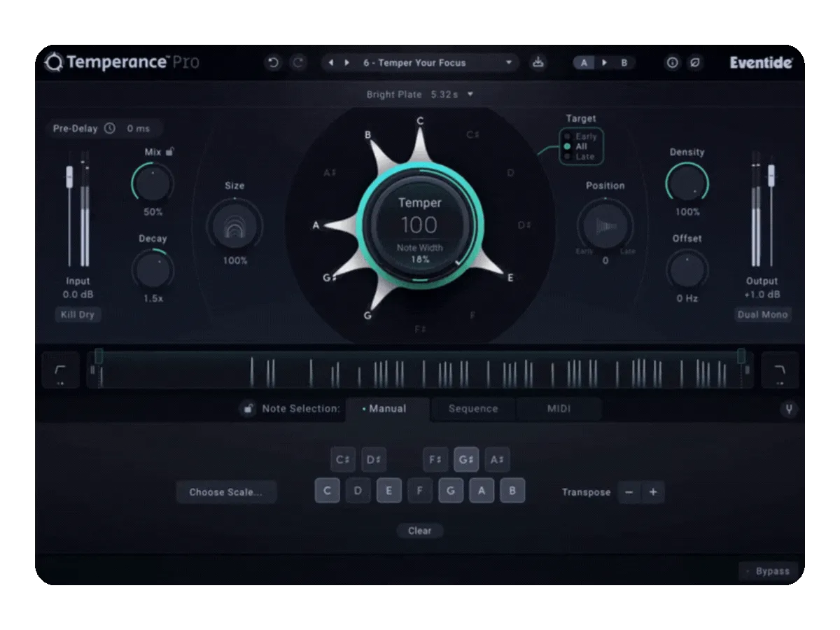840x630 pixels.
Task: Select compare slot B
Action: click(x=624, y=63)
